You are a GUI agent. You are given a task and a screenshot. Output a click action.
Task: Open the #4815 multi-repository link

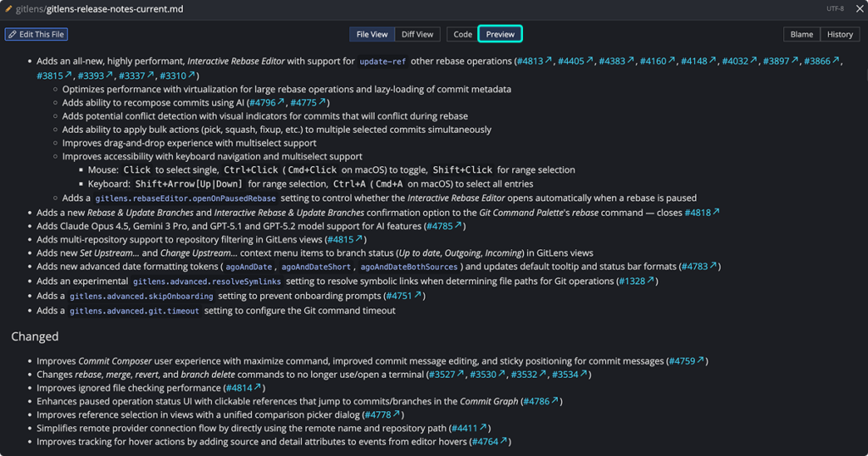345,239
